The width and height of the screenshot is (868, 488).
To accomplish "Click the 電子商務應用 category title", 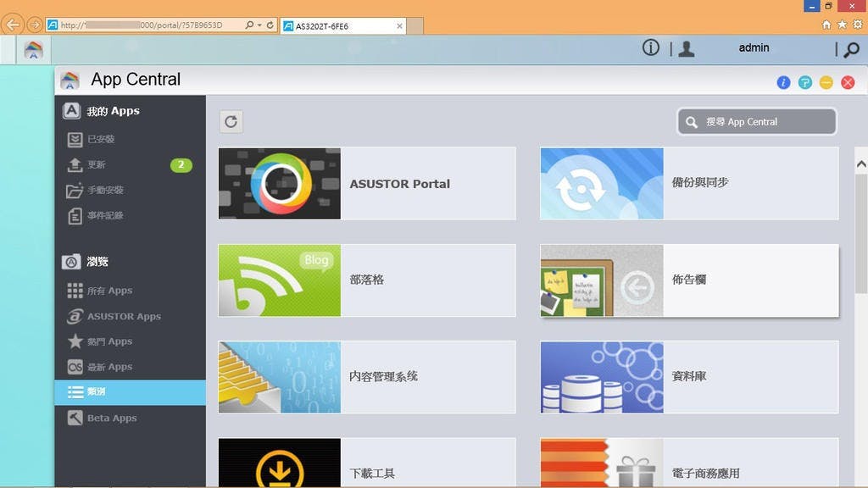I will [705, 473].
